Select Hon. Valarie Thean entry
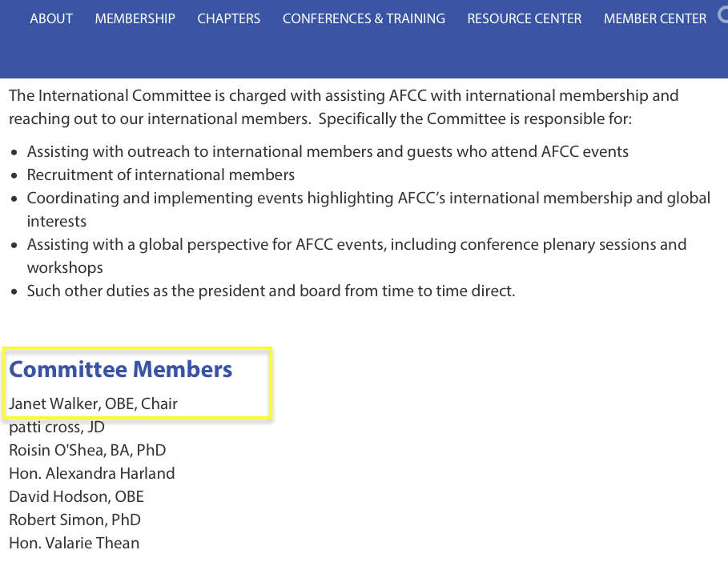Viewport: 728px width, 566px height. (74, 543)
